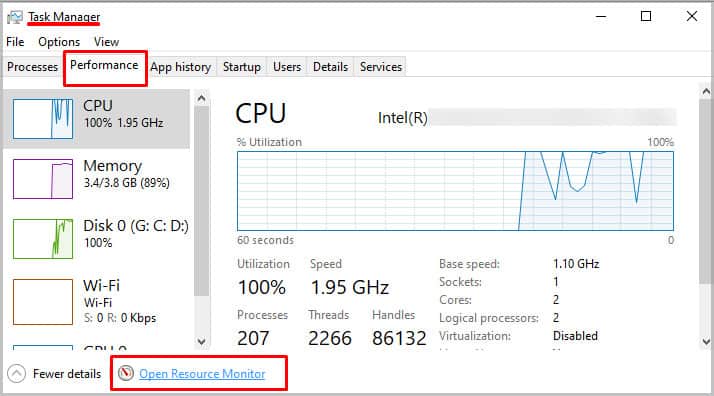This screenshot has height=396, width=714.
Task: Click the Resource Monitor gauge icon
Action: (125, 373)
